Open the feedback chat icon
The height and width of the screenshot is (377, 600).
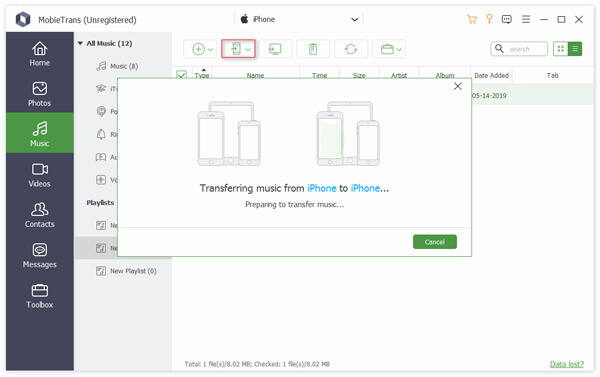[507, 19]
